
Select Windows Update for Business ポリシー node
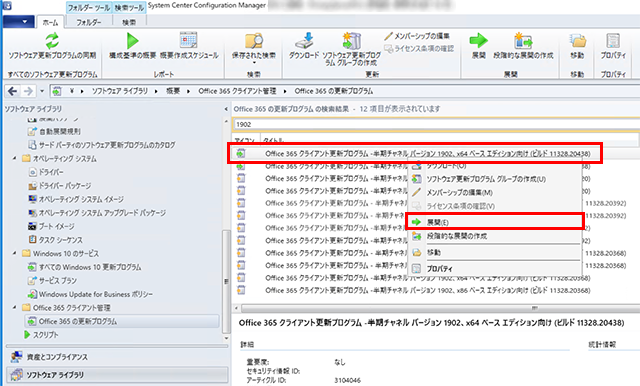pos(90,294)
